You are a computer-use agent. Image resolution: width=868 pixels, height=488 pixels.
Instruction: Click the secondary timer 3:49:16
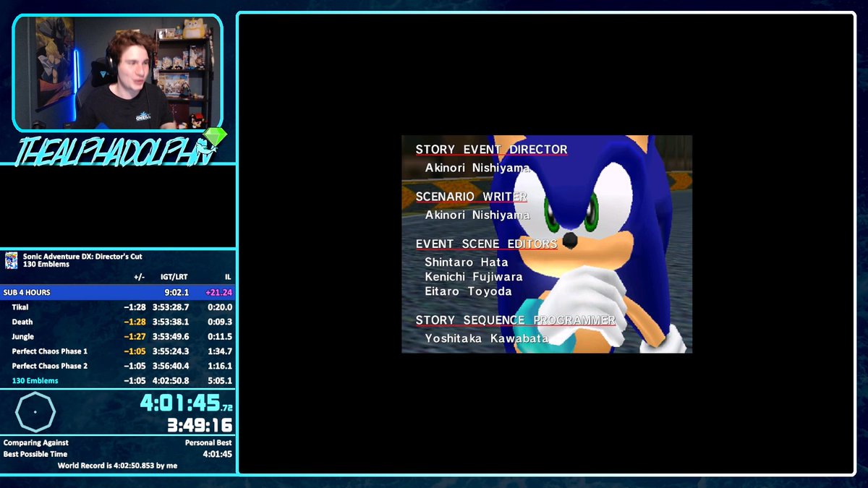click(x=199, y=425)
